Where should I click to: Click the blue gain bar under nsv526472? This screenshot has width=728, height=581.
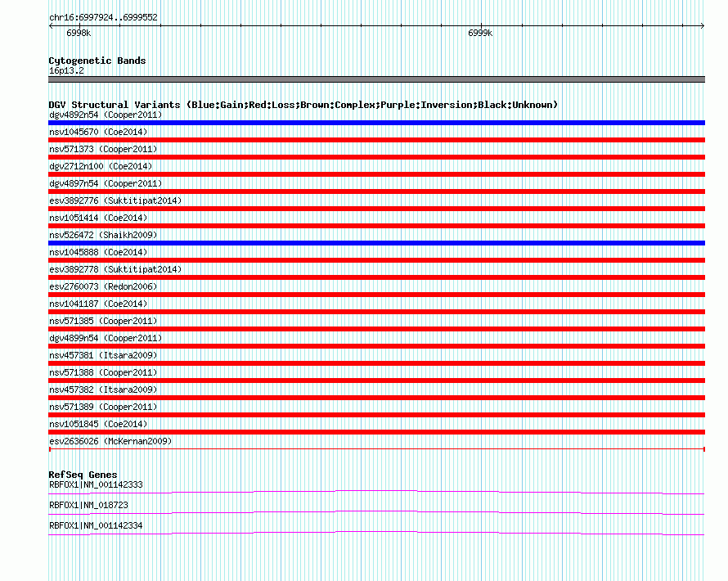[x=376, y=243]
